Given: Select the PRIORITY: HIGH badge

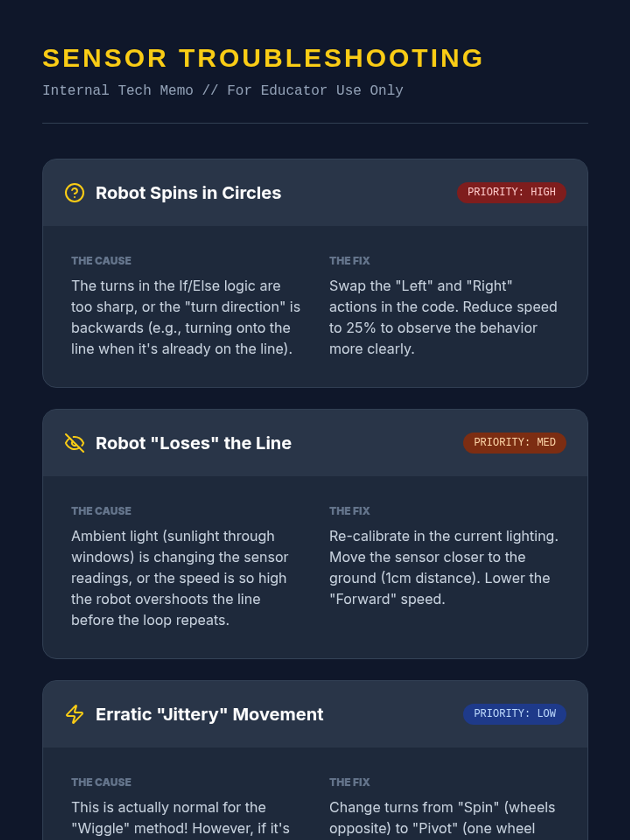Looking at the screenshot, I should pyautogui.click(x=511, y=193).
